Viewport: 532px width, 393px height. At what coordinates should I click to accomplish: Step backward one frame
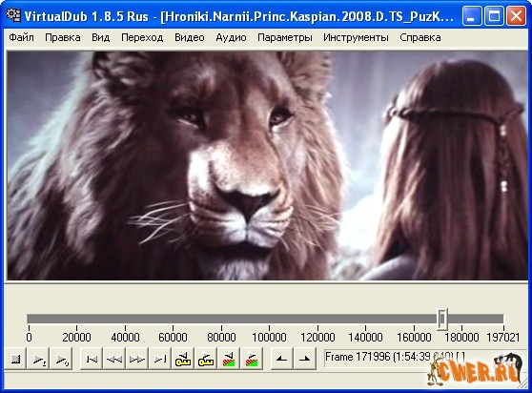tap(114, 359)
